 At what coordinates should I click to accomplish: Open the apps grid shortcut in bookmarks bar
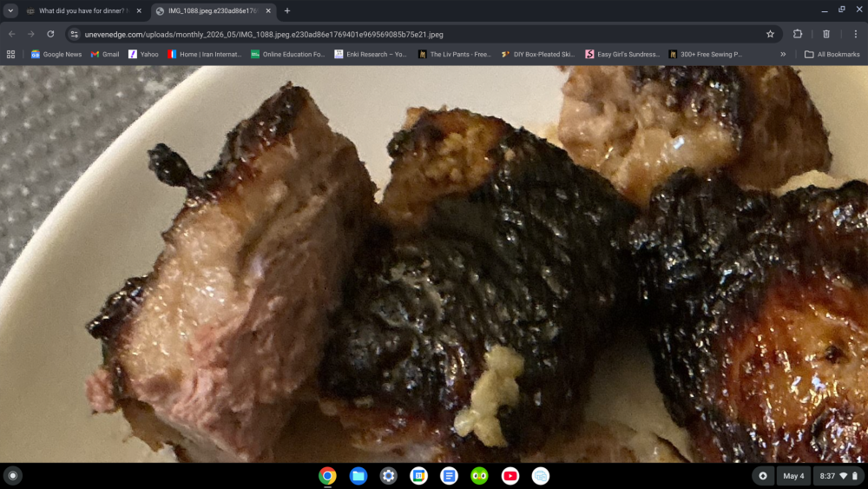point(10,54)
